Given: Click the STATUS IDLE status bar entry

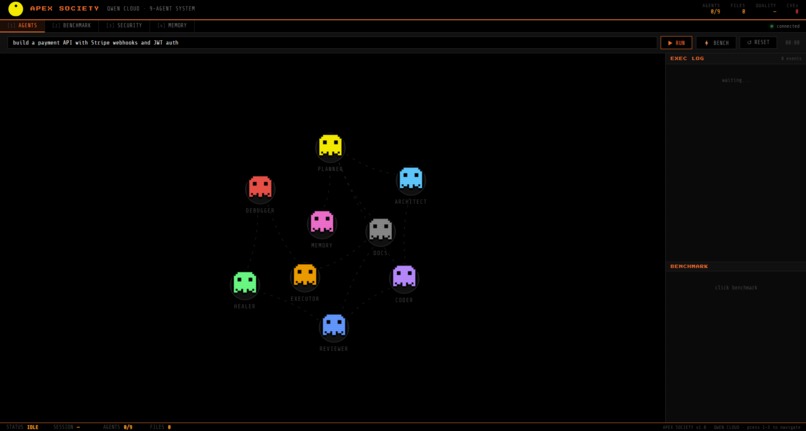Looking at the screenshot, I should pyautogui.click(x=23, y=427).
